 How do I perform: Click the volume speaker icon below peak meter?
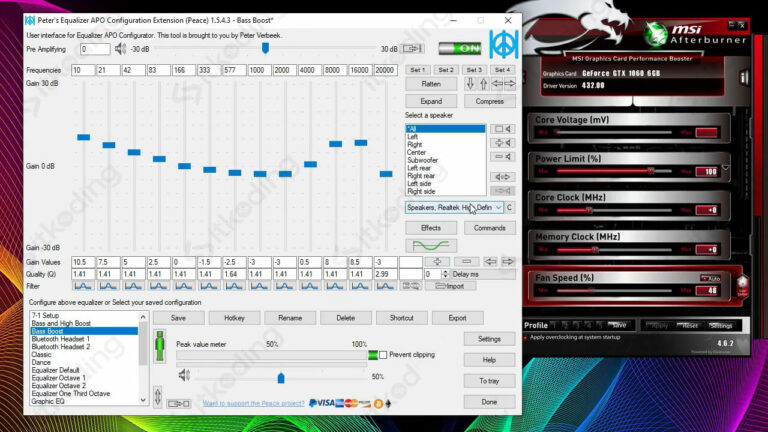(183, 376)
